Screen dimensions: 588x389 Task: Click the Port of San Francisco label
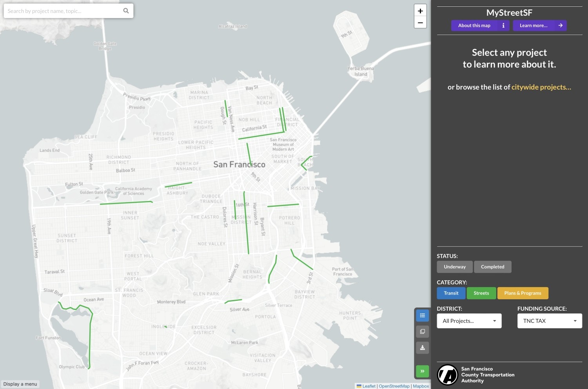click(x=343, y=271)
